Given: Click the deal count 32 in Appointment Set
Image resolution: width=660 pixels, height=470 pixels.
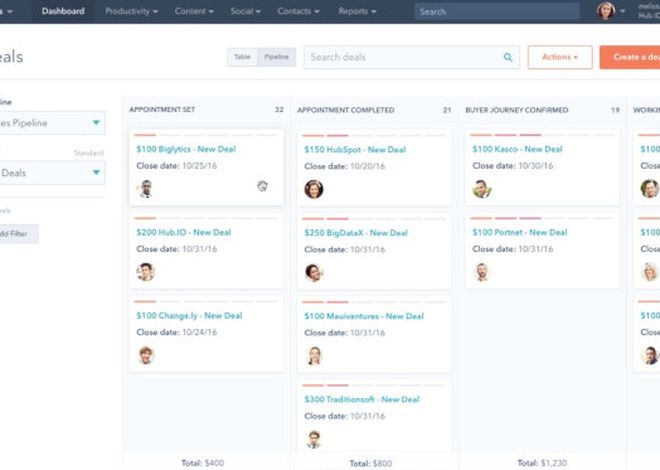Looking at the screenshot, I should 279,109.
